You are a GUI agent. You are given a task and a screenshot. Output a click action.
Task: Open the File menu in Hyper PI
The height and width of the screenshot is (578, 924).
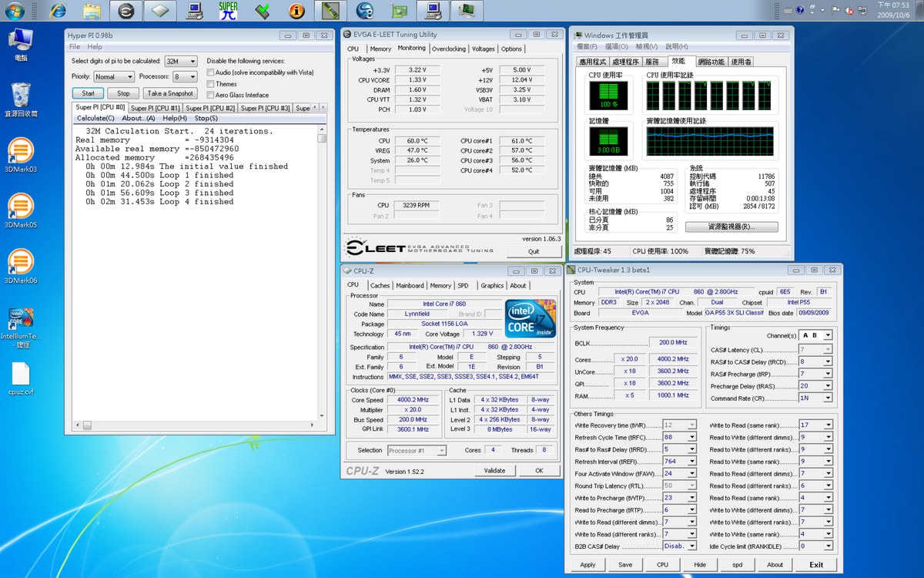[75, 47]
